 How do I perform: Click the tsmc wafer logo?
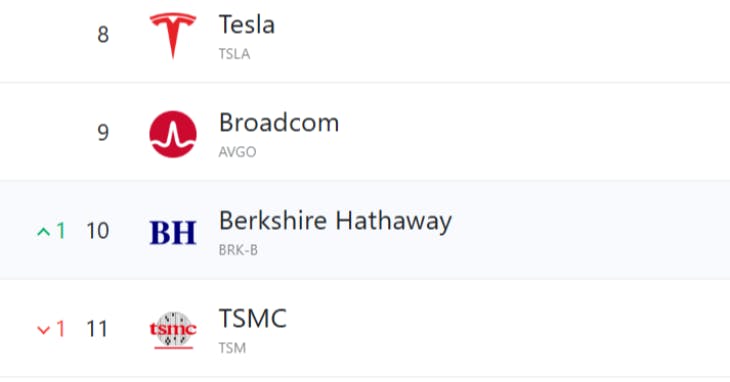coord(173,330)
